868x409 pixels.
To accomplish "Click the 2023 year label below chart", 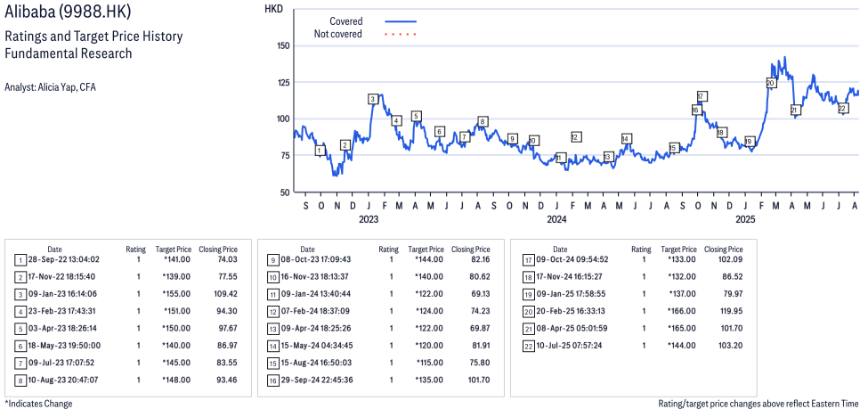I will pos(369,219).
